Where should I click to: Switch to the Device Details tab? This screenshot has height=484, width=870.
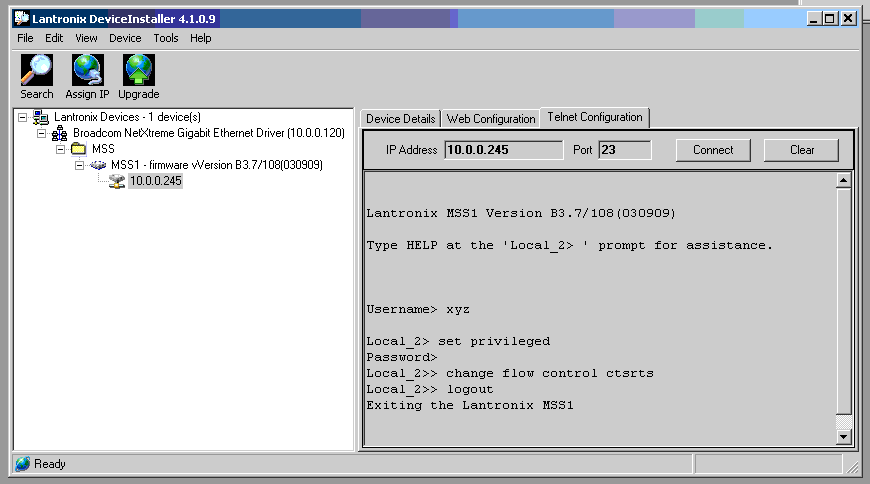401,119
